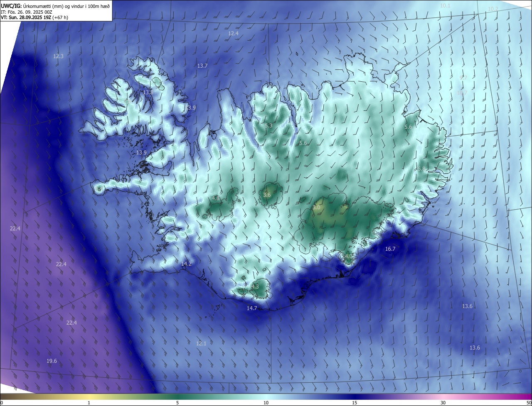Click the 1 tick on the colorbar
Viewport: 532px width, 406px height.
point(89,403)
